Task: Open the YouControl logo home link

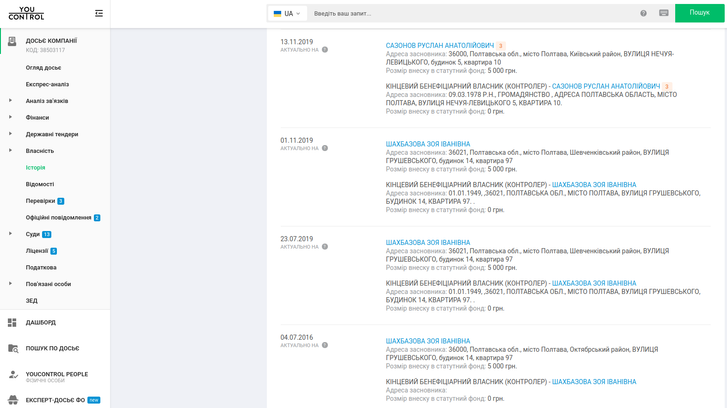Action: click(x=26, y=13)
